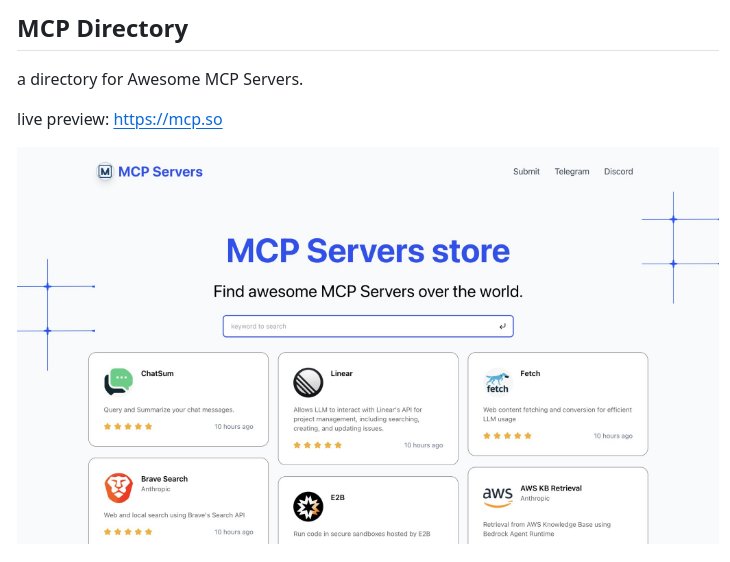Click the enter arrow icon in search box

pyautogui.click(x=502, y=326)
